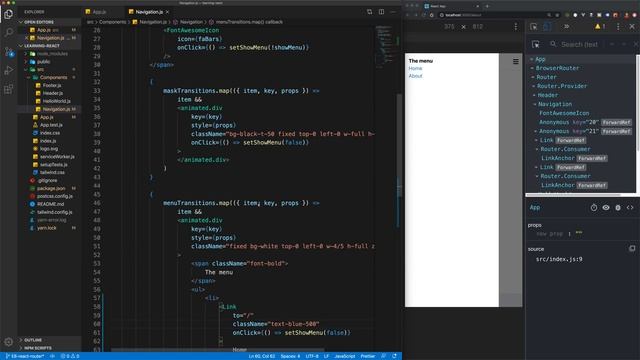The height and width of the screenshot is (360, 640).
Task: Open the Run and Debug view
Action: [x=9, y=70]
